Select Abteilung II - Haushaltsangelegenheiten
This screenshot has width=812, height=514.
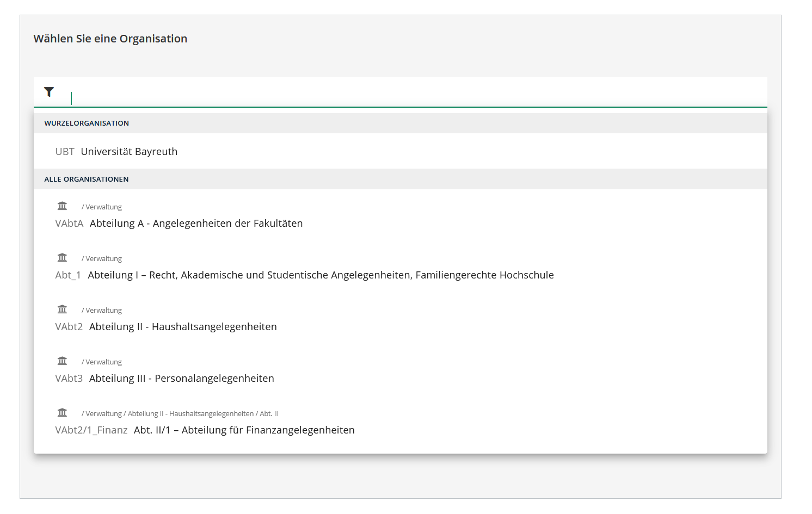pos(183,326)
